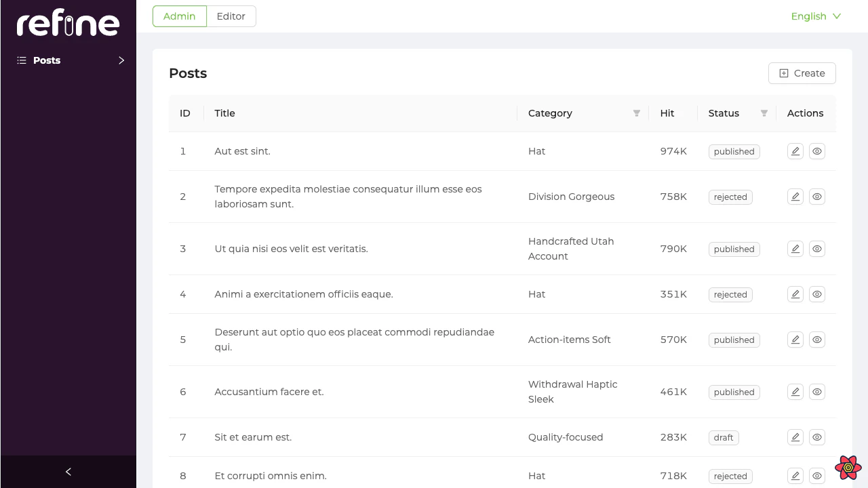
Task: Open post 6 details with eye icon
Action: [817, 392]
